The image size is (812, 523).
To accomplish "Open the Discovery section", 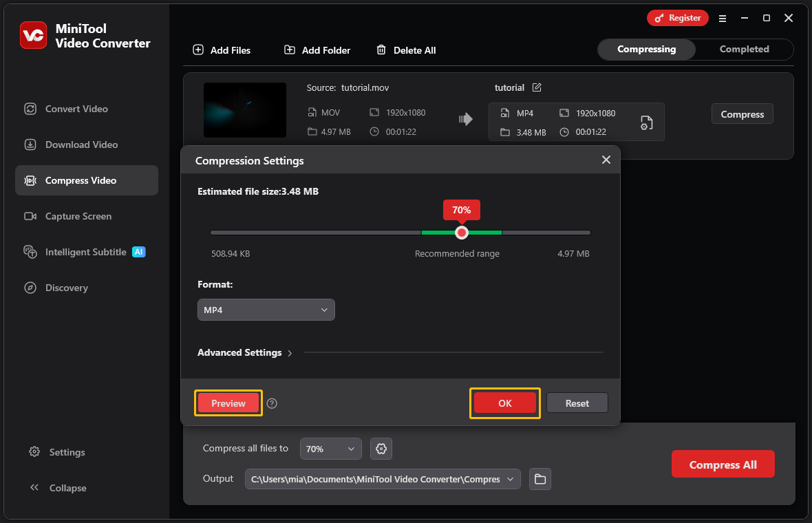I will [x=67, y=288].
